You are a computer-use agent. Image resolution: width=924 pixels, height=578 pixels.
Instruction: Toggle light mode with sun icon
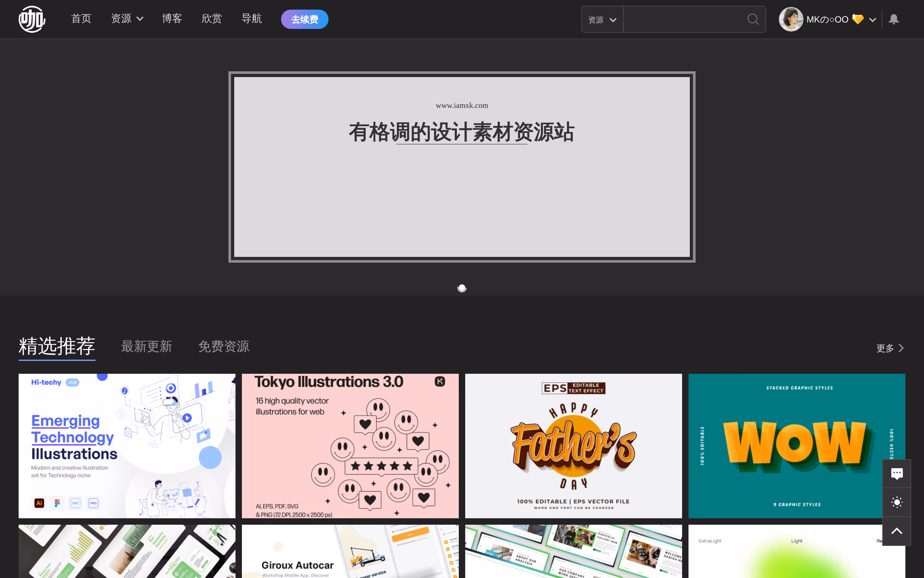pyautogui.click(x=896, y=502)
